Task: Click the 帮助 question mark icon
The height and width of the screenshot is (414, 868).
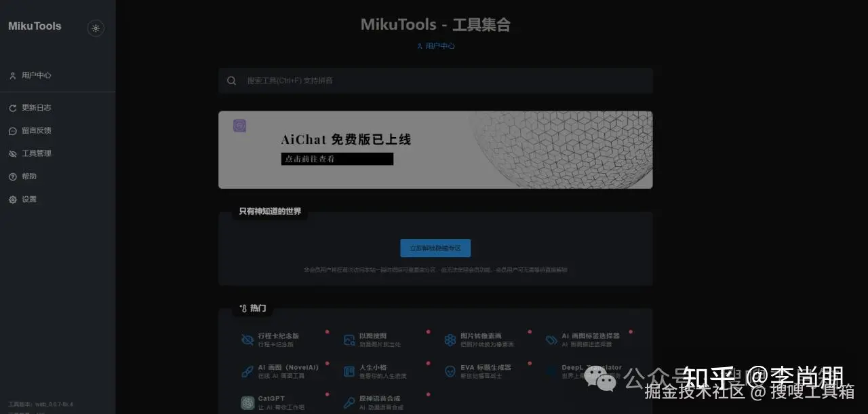Action: [12, 176]
